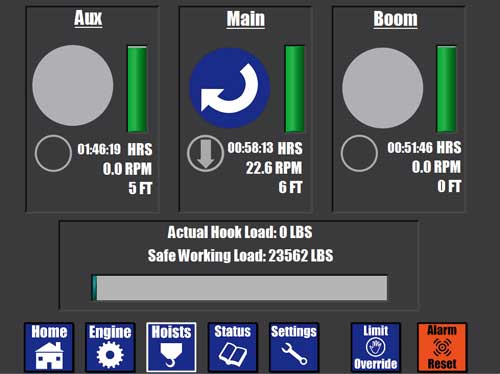
Task: Click the orange Alarm Reset button
Action: point(442,347)
